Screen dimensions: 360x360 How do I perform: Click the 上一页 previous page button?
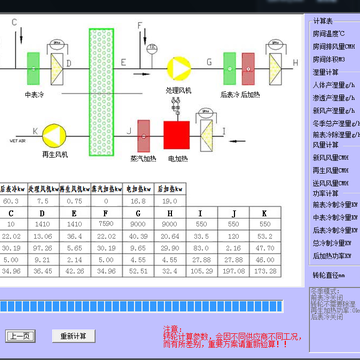[x=20, y=336]
